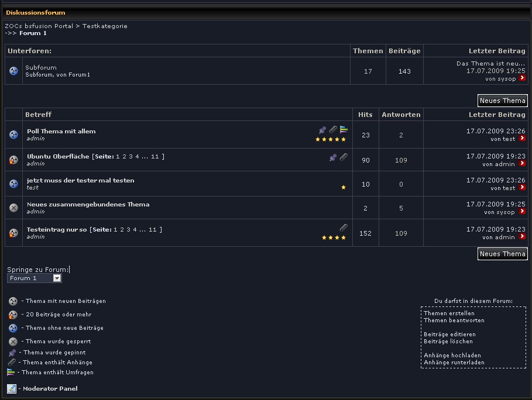Open the Poll Thema mit allem topic
This screenshot has height=400, width=532.
[61, 132]
